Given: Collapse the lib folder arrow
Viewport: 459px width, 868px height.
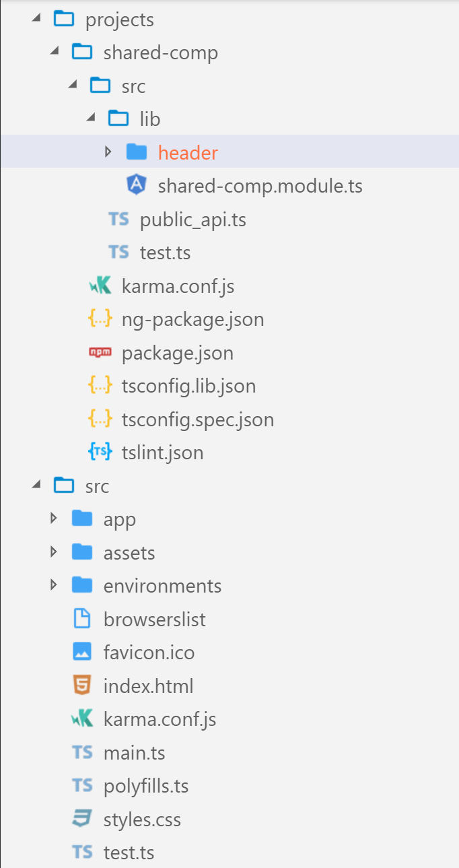Looking at the screenshot, I should point(90,119).
